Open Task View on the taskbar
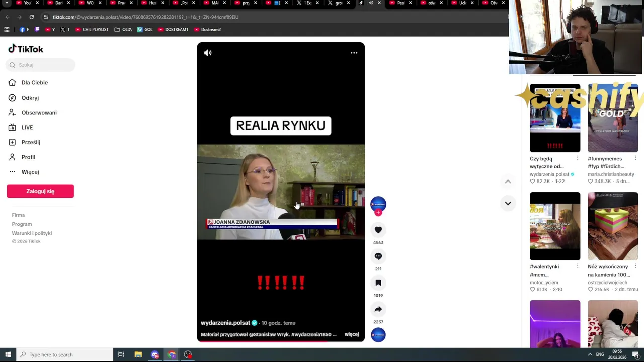Image resolution: width=644 pixels, height=362 pixels. coord(121,355)
